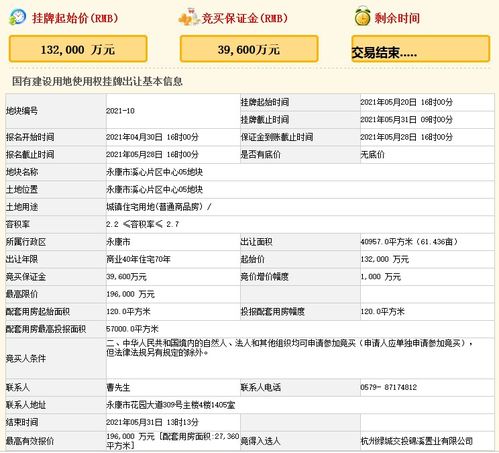Click the 最高限价 value 196,000 万元

tap(130, 294)
